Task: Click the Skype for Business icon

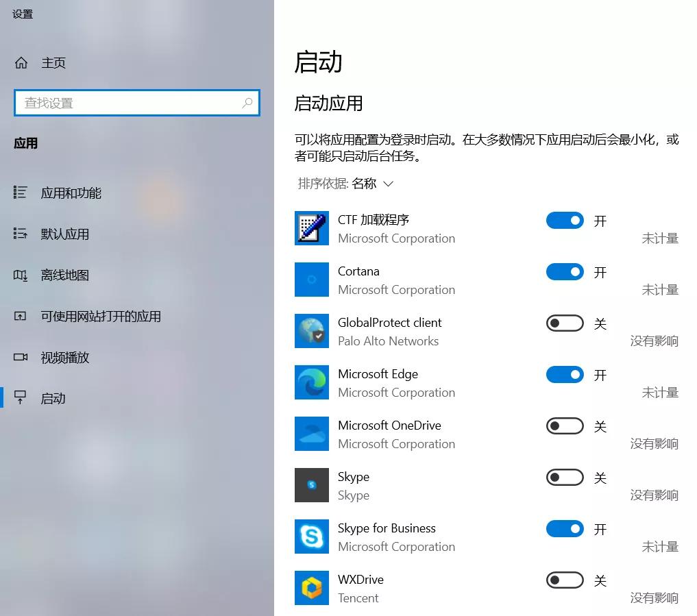Action: (312, 537)
